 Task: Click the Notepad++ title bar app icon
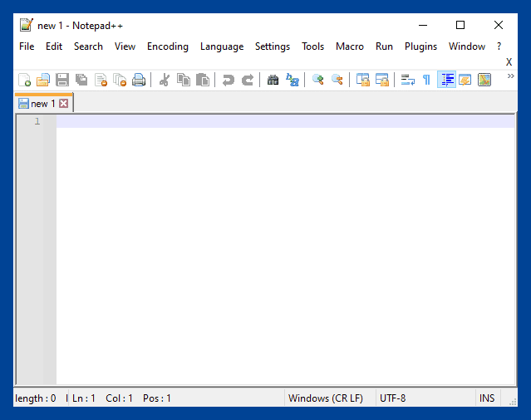click(27, 25)
